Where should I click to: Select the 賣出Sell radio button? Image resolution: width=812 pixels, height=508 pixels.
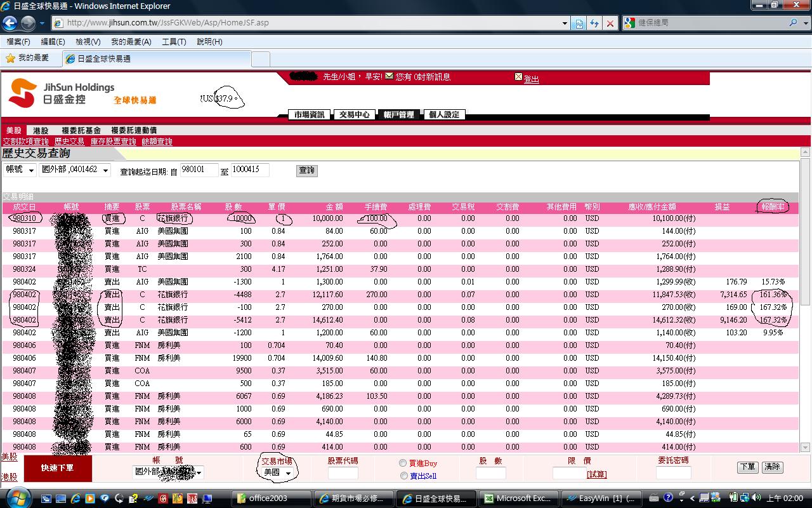403,476
